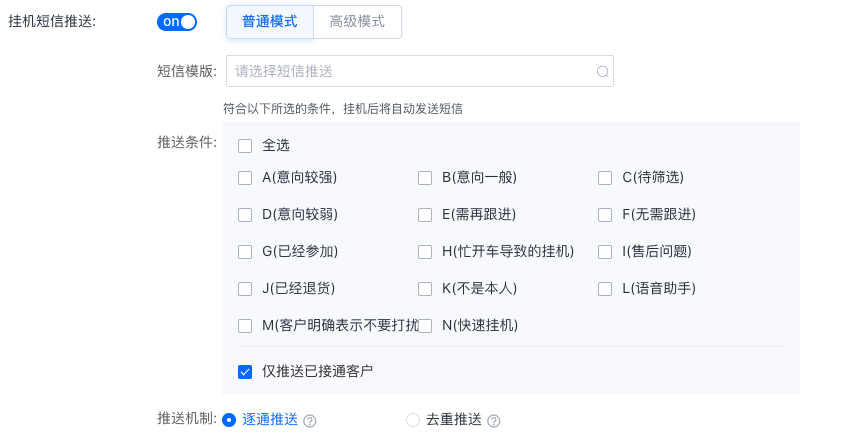The width and height of the screenshot is (847, 440).
Task: Switch to the 普通模式 tab
Action: (270, 22)
